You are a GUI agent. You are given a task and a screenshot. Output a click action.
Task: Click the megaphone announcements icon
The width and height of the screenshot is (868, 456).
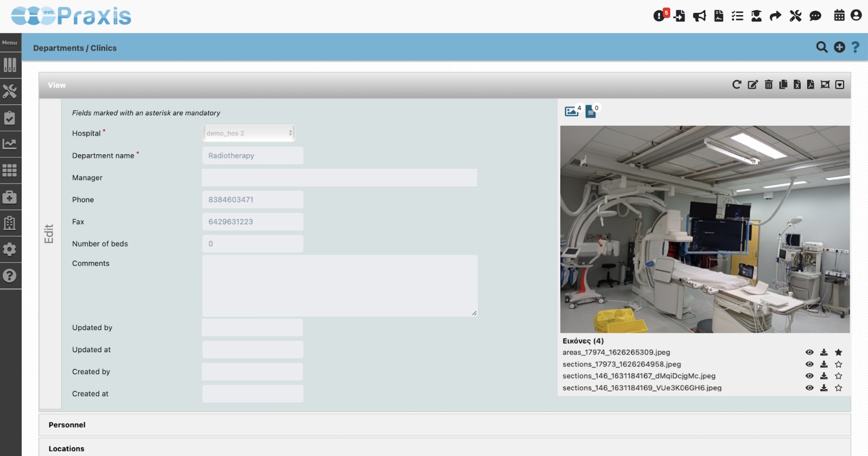[699, 16]
